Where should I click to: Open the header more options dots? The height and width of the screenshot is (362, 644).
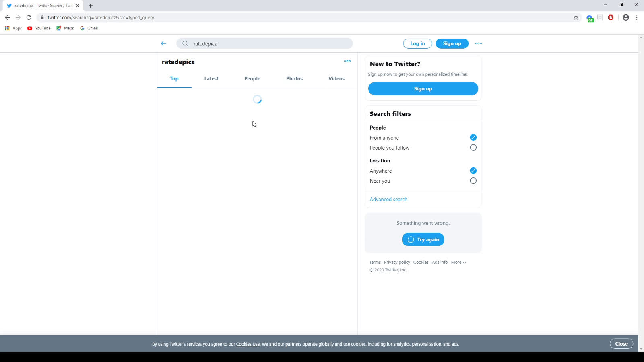point(478,43)
